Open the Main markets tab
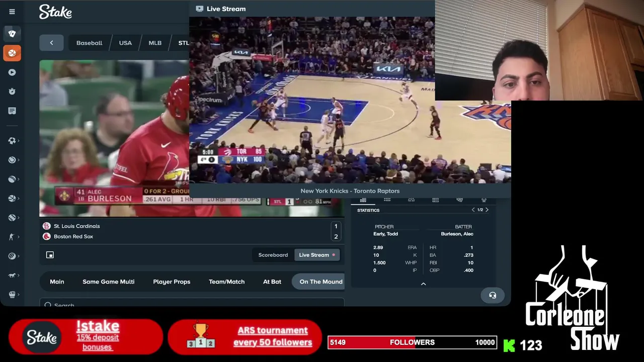Viewport: 644px width, 362px height. [x=57, y=282]
